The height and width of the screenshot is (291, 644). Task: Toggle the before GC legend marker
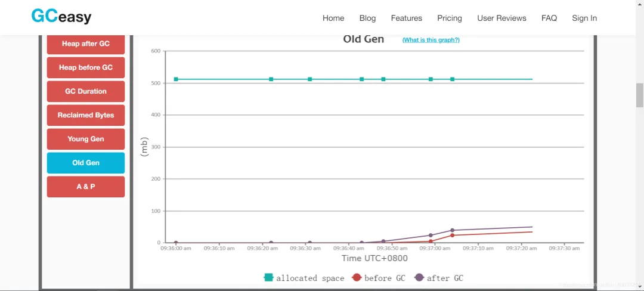click(357, 278)
